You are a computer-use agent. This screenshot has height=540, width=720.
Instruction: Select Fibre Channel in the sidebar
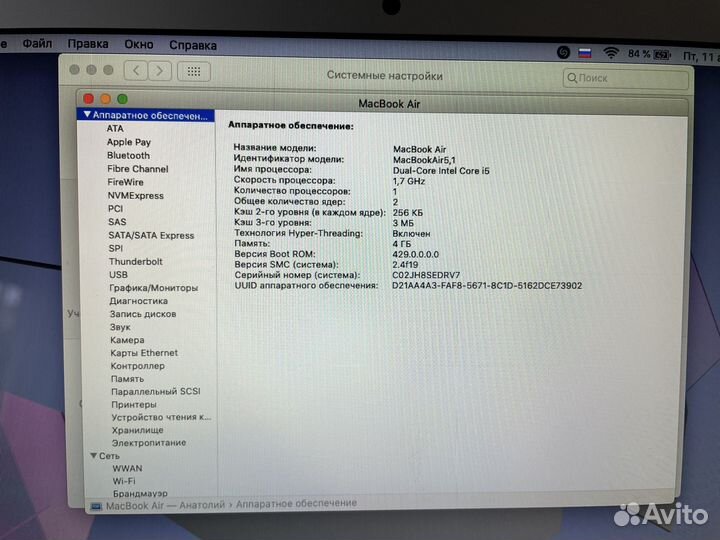(138, 169)
